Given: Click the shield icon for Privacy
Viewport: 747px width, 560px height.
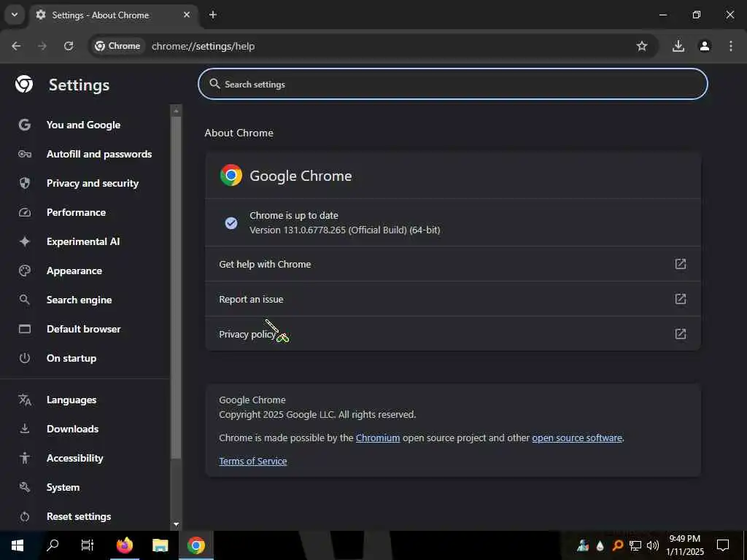Looking at the screenshot, I should click(x=25, y=183).
